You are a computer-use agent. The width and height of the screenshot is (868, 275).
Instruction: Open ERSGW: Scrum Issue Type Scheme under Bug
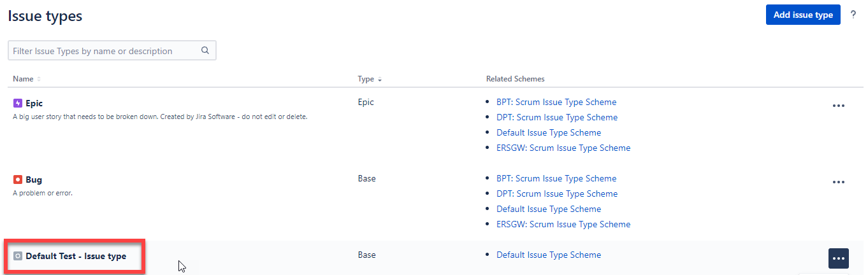[563, 224]
